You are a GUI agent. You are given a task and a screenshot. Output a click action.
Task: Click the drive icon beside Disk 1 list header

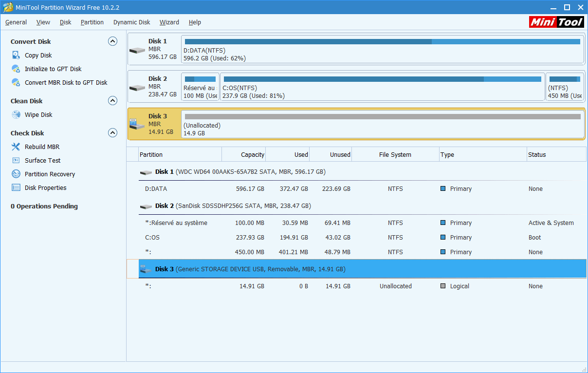146,172
